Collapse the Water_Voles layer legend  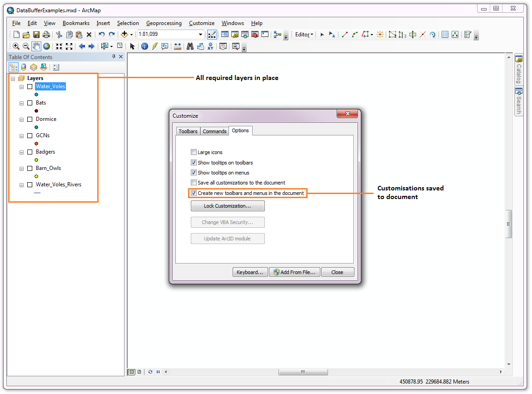(21, 87)
